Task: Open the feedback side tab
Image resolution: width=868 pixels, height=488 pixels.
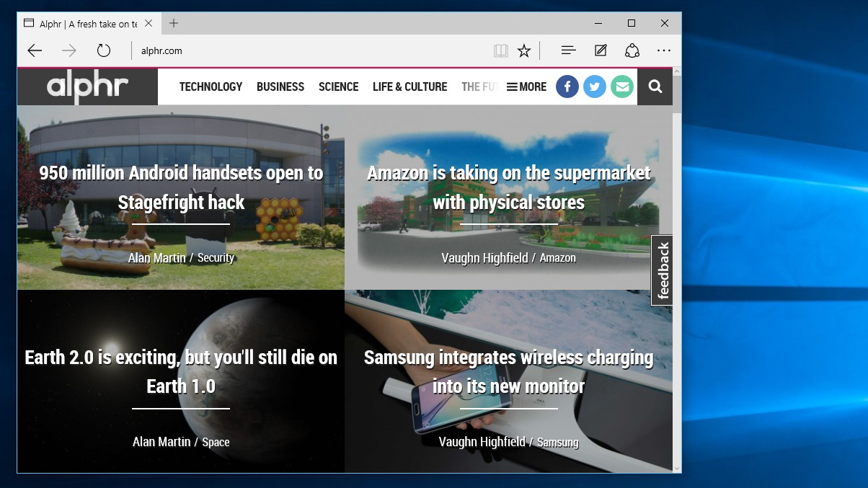Action: pyautogui.click(x=663, y=270)
